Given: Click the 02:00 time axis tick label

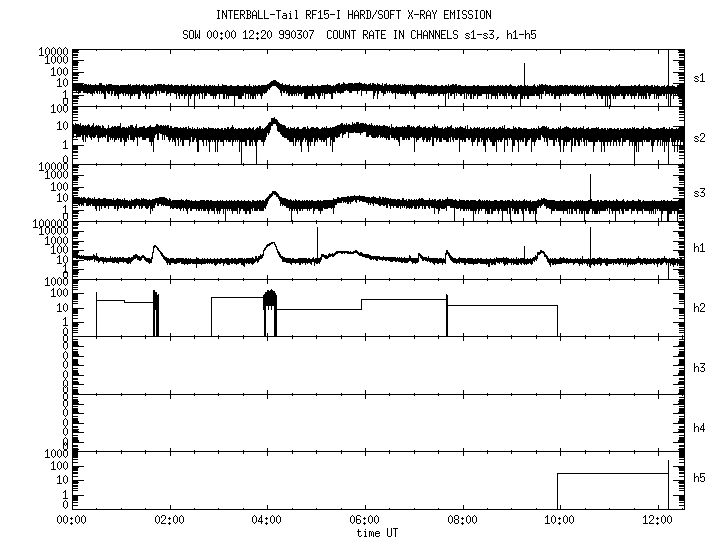Looking at the screenshot, I should click(169, 520).
